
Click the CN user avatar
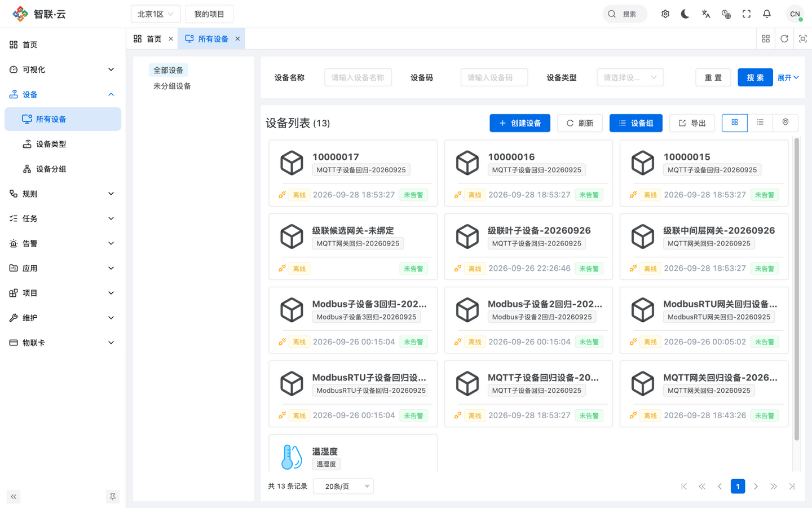[x=795, y=14]
